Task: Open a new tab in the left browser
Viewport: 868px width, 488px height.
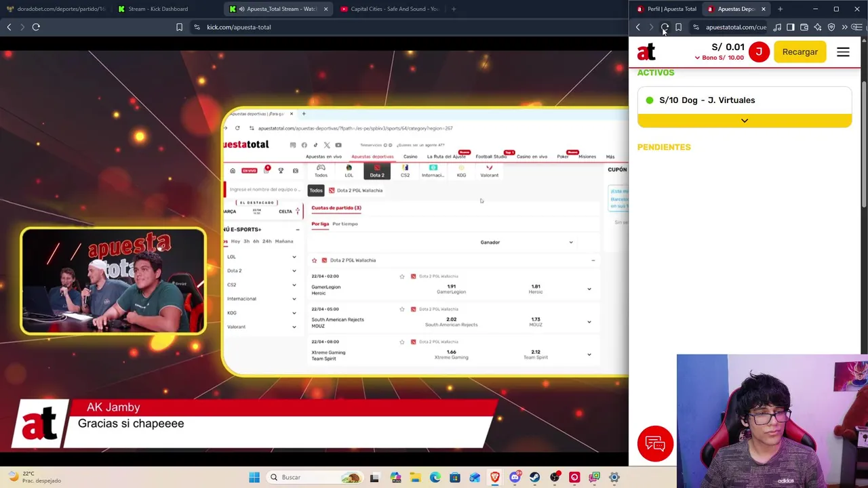Action: click(x=454, y=9)
